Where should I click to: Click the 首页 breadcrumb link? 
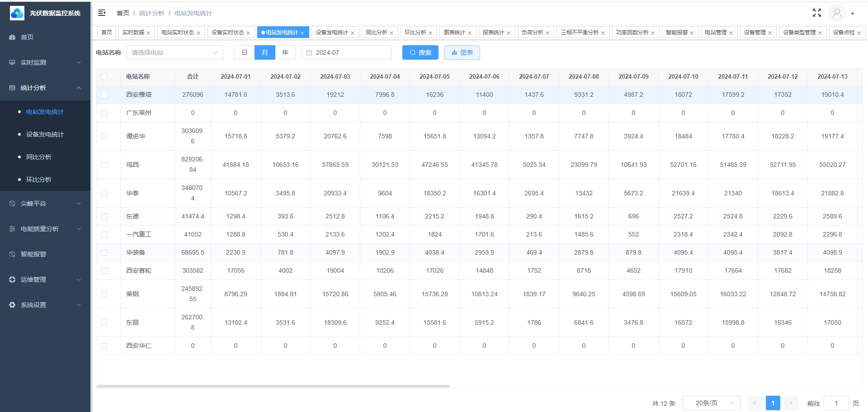point(123,13)
